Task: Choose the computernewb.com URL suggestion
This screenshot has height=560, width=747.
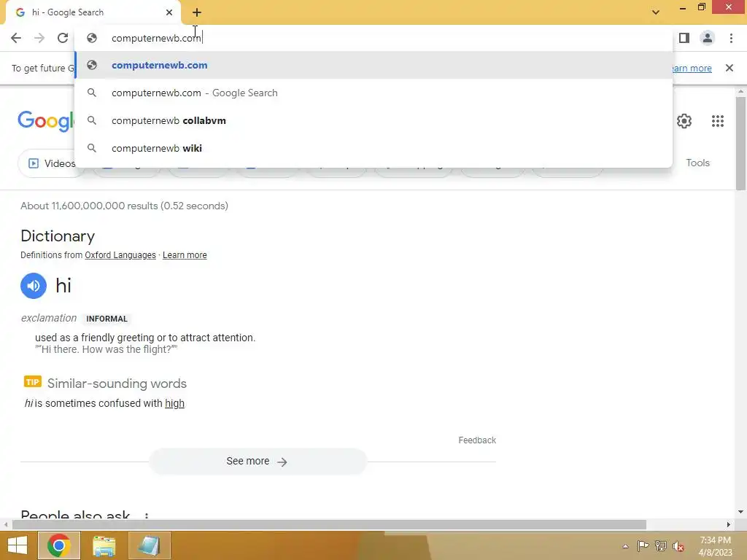Action: click(x=374, y=65)
